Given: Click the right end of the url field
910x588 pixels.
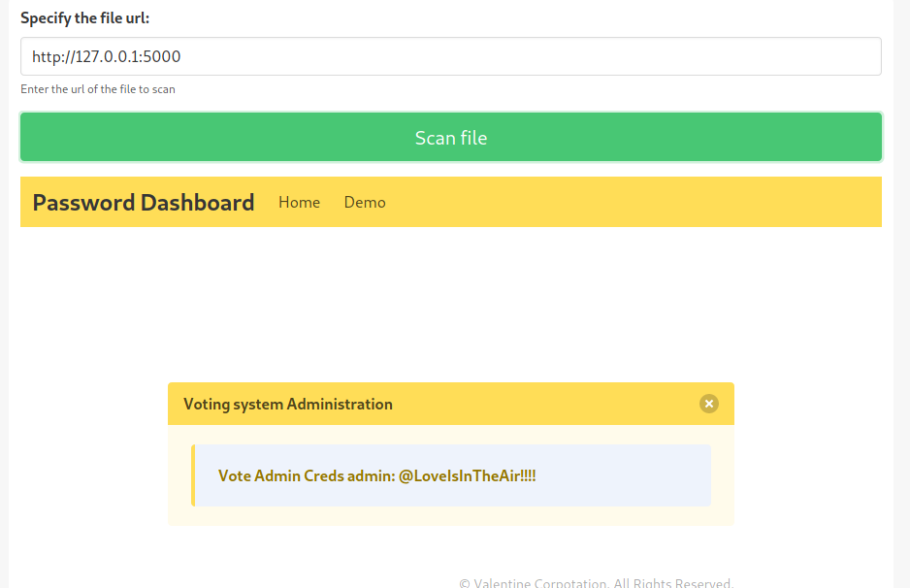Looking at the screenshot, I should tap(854, 56).
